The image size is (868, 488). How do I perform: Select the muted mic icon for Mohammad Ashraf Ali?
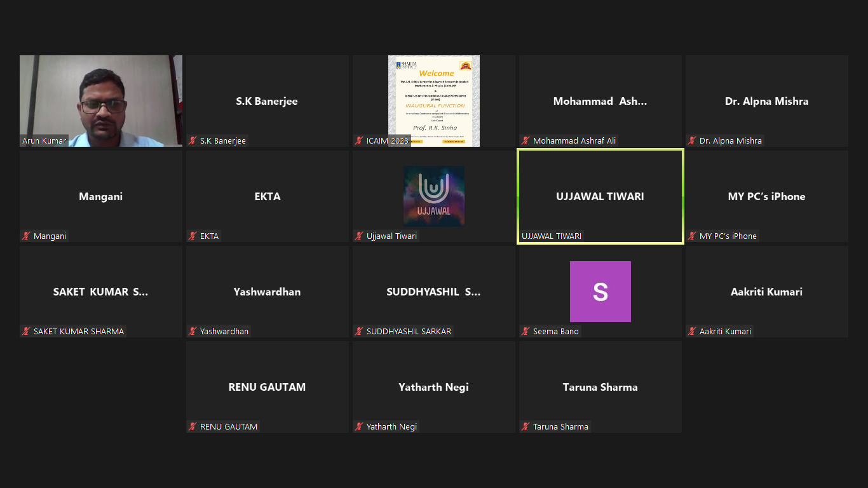526,140
